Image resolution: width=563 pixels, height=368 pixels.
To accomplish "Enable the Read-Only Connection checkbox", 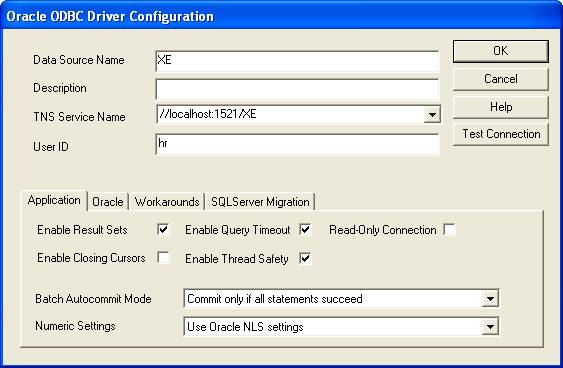I will pyautogui.click(x=450, y=229).
